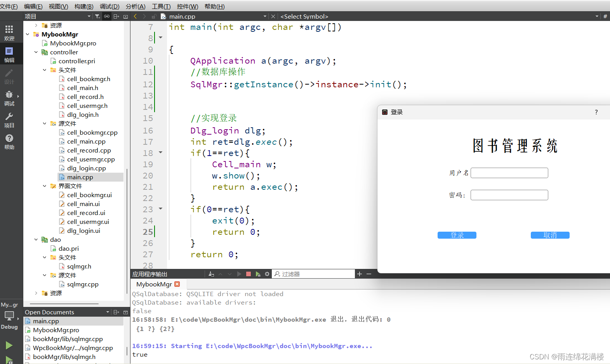Close the project side panel
Screen dimensions: 610x364
125,16
